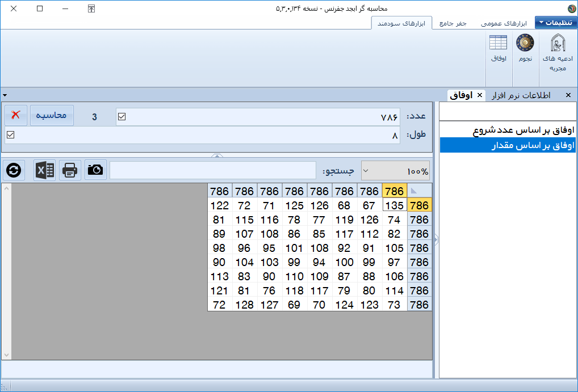The height and width of the screenshot is (392, 578).
Task: Open the 100% zoom dropdown
Action: pyautogui.click(x=366, y=171)
